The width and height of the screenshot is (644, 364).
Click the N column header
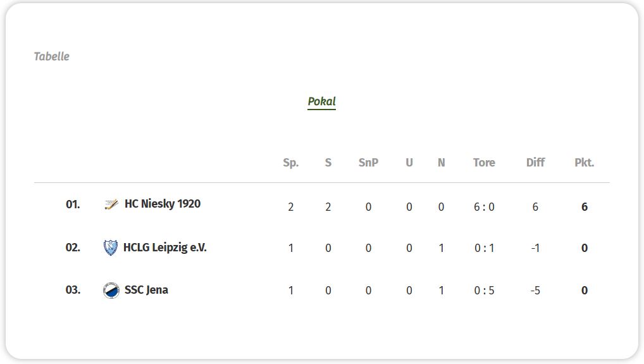click(441, 163)
